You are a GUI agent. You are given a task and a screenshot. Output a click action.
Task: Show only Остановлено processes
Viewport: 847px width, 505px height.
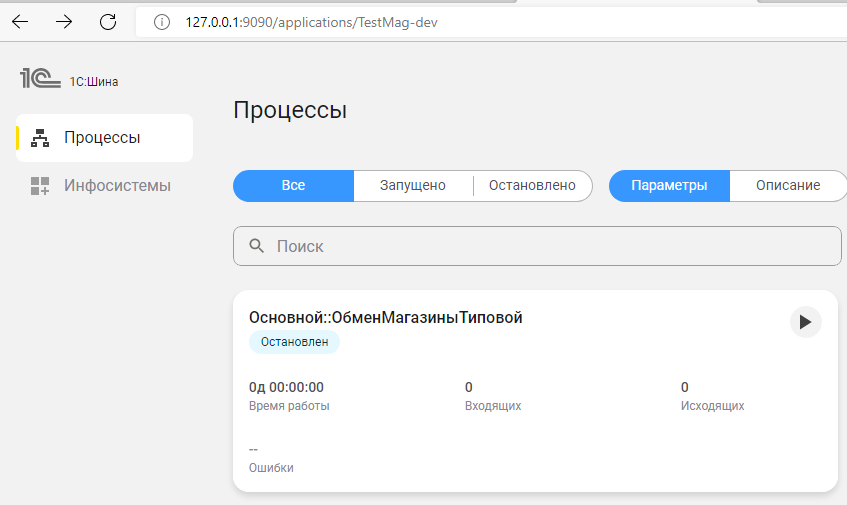(532, 186)
